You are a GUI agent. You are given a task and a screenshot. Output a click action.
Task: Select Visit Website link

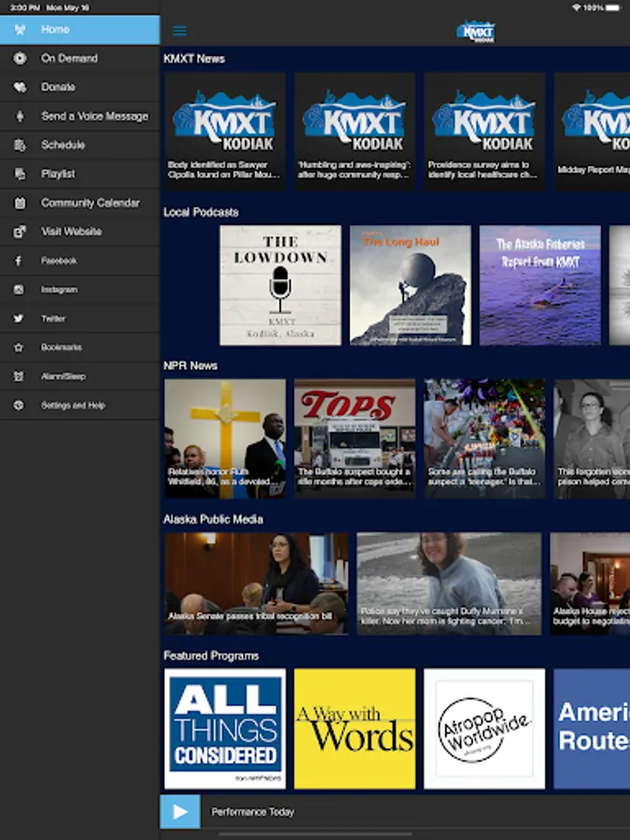[80, 232]
